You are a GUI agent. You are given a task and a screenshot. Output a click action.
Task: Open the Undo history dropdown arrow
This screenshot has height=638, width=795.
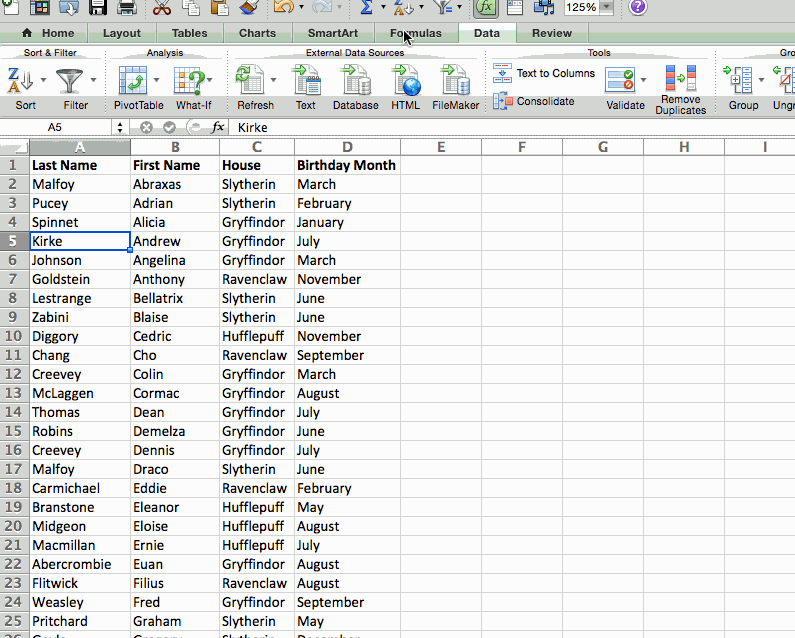(x=302, y=7)
